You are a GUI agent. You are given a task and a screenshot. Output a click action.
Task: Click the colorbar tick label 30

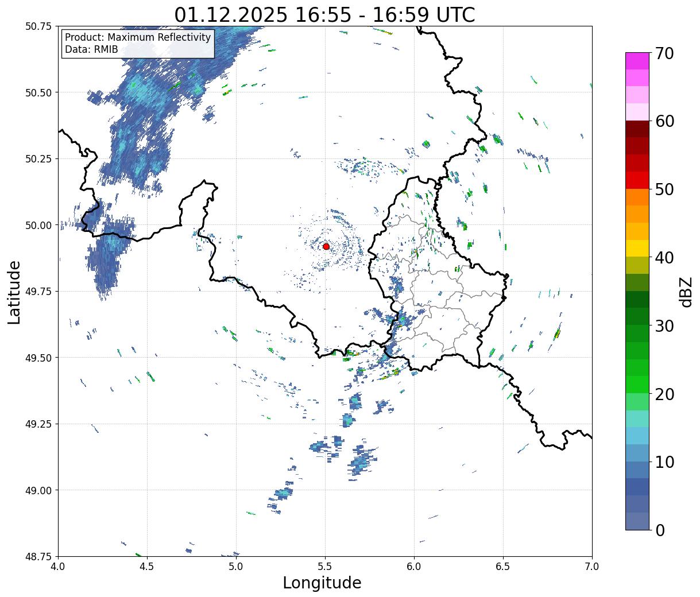point(664,325)
